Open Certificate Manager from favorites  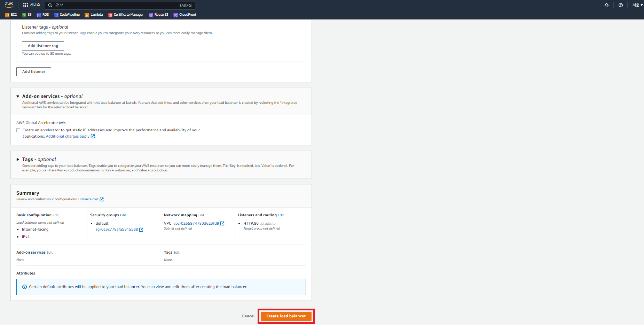click(126, 15)
